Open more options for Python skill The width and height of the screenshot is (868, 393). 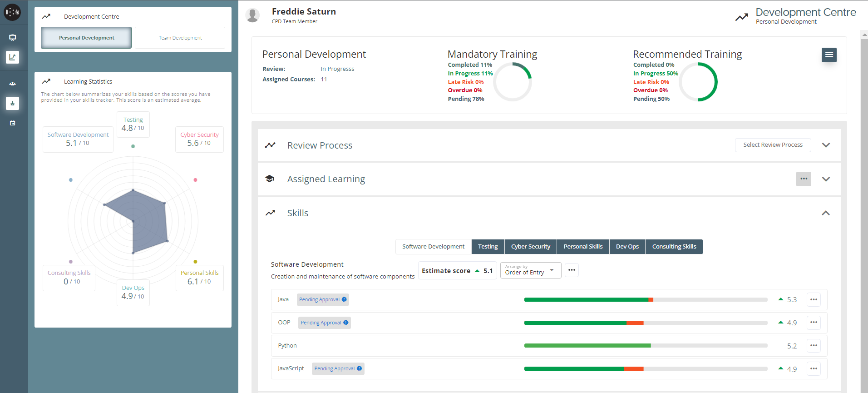pyautogui.click(x=814, y=346)
